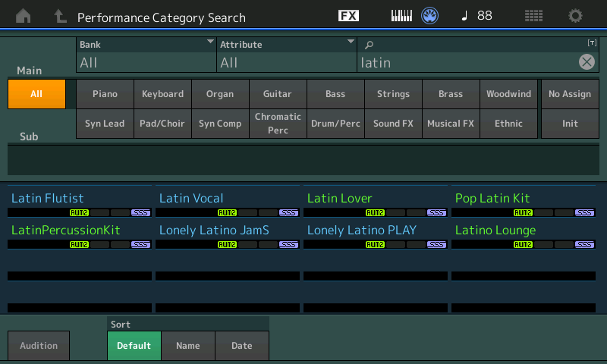Open the Utility gear icon

[x=575, y=16]
